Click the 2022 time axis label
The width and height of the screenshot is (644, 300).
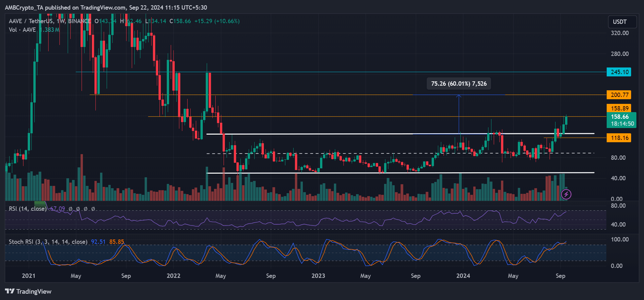[x=173, y=276]
